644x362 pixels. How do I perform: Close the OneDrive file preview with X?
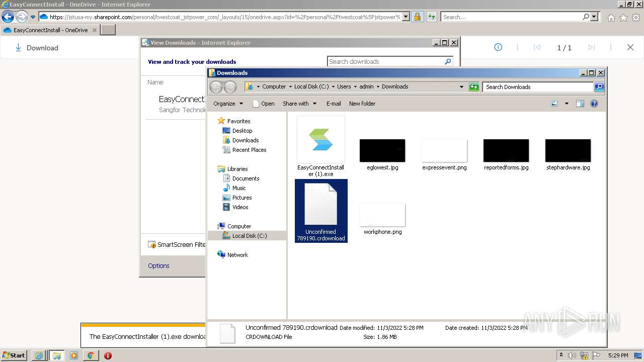[x=630, y=47]
